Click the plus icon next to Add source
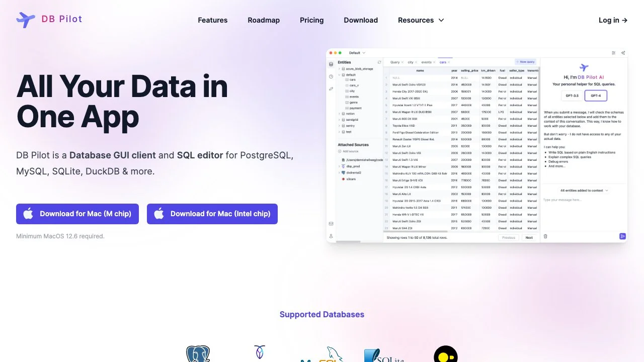 pyautogui.click(x=340, y=151)
